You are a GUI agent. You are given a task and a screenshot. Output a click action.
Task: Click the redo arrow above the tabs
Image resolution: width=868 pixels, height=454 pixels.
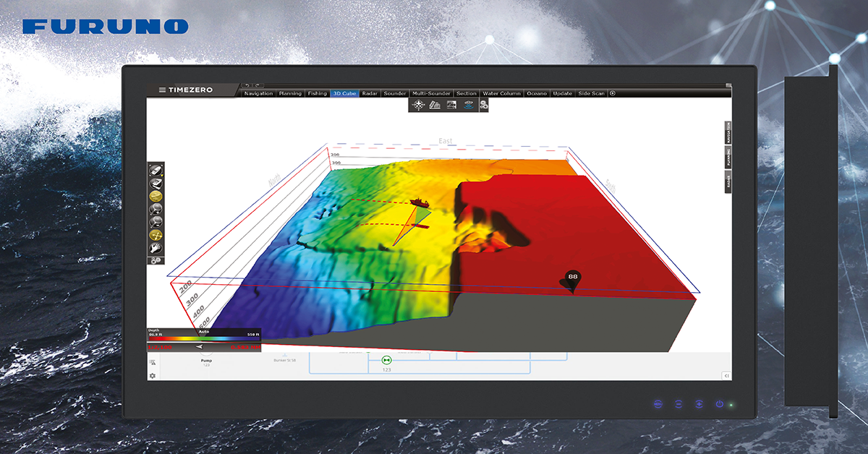(x=258, y=85)
